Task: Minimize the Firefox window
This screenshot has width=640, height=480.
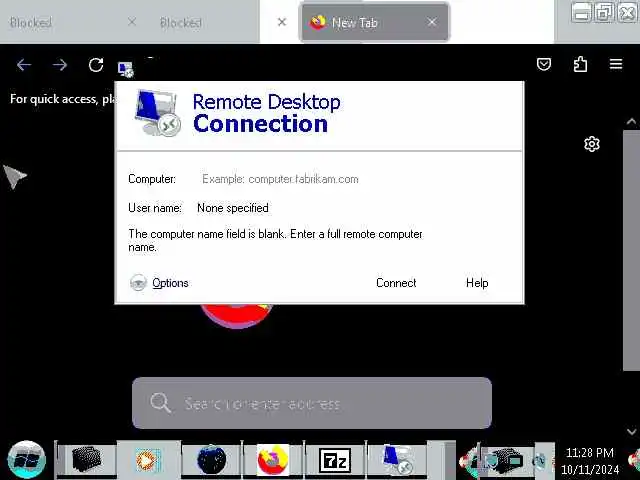Action: (581, 12)
